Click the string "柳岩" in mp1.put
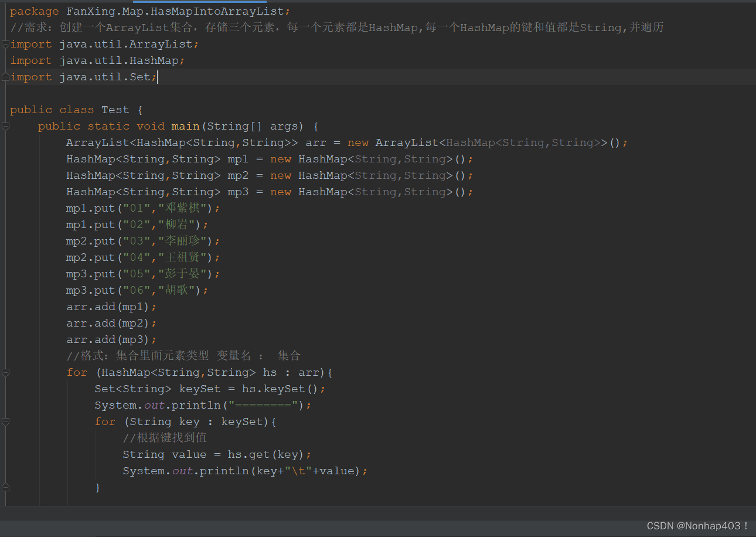 (x=176, y=225)
